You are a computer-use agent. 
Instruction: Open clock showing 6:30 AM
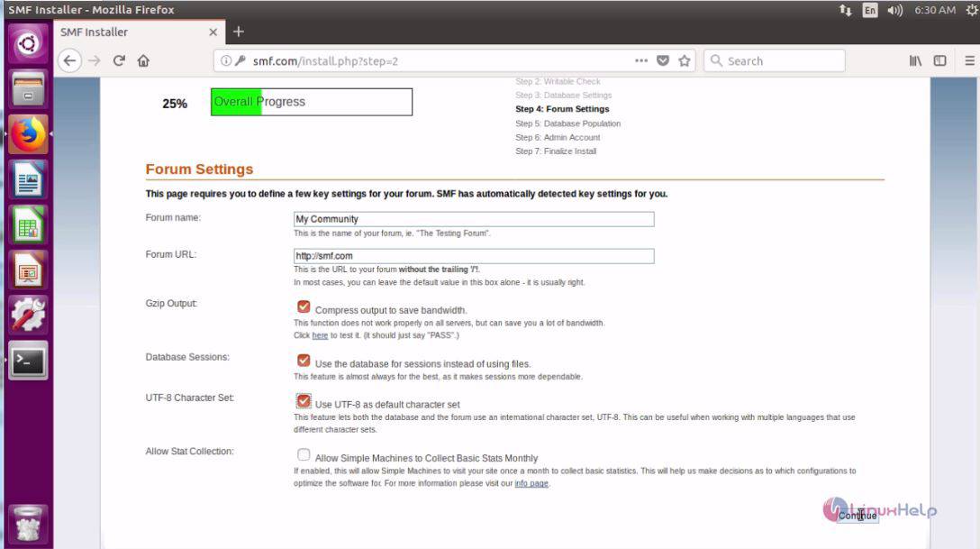tap(935, 10)
